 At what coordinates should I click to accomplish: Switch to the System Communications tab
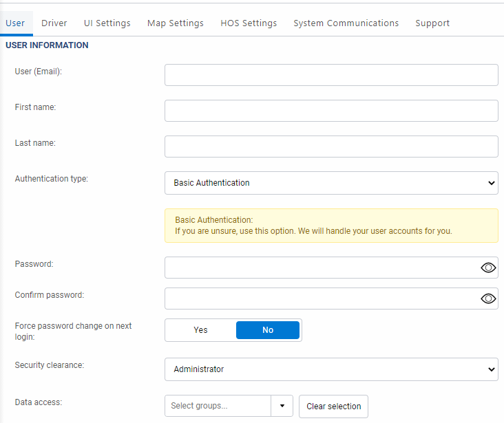point(346,23)
